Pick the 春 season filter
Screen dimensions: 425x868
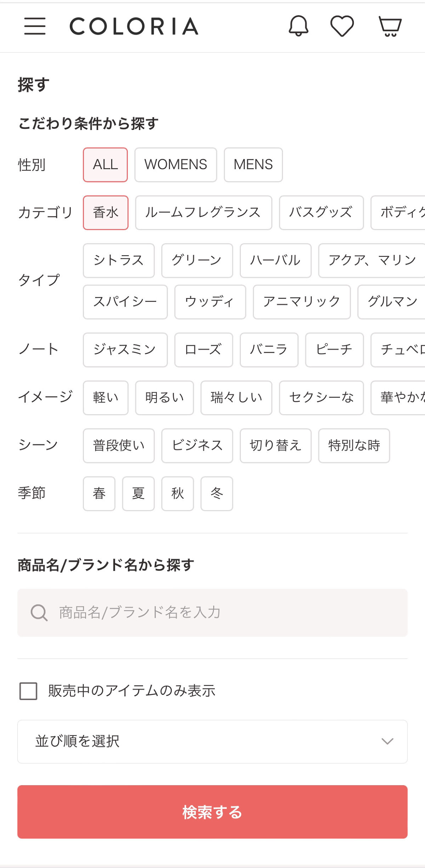click(99, 493)
